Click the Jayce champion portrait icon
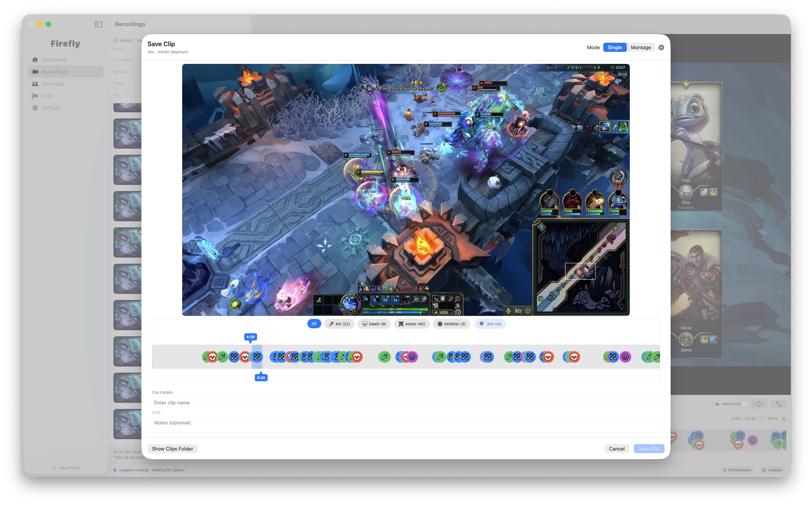The width and height of the screenshot is (812, 505). [686, 340]
